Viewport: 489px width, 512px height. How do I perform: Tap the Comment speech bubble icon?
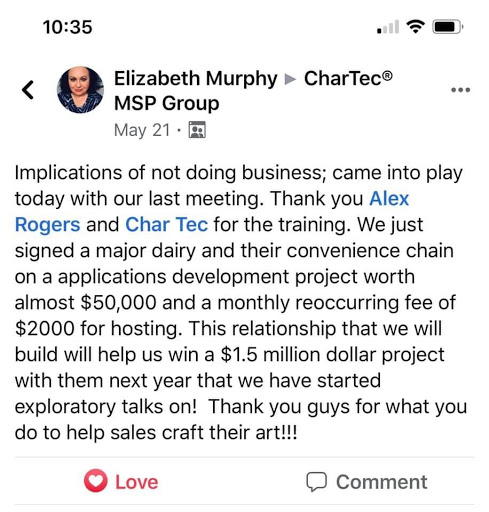tap(316, 482)
